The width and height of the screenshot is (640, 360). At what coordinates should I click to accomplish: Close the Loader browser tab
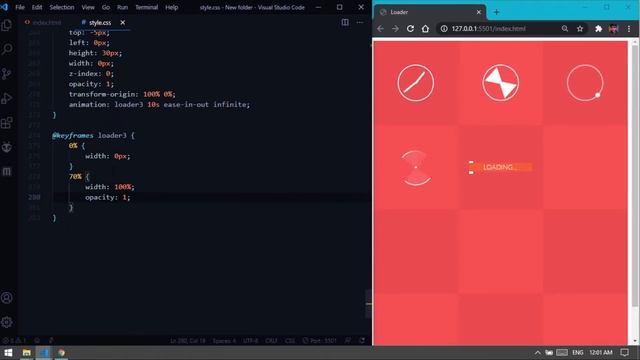[479, 12]
